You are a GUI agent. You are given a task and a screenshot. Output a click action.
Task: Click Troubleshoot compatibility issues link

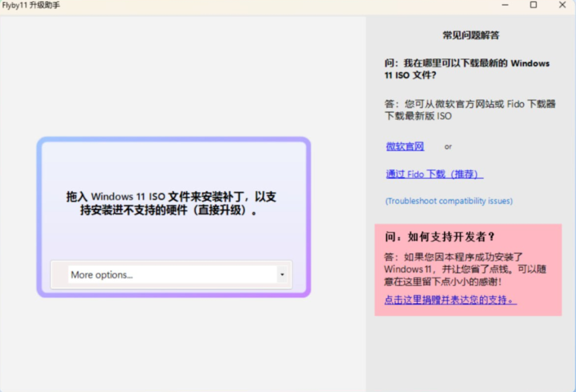[449, 201]
